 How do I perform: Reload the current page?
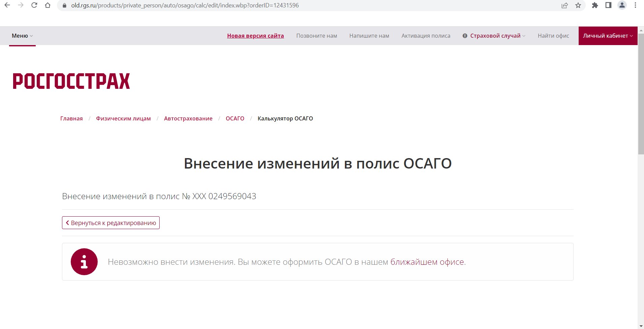coord(34,5)
